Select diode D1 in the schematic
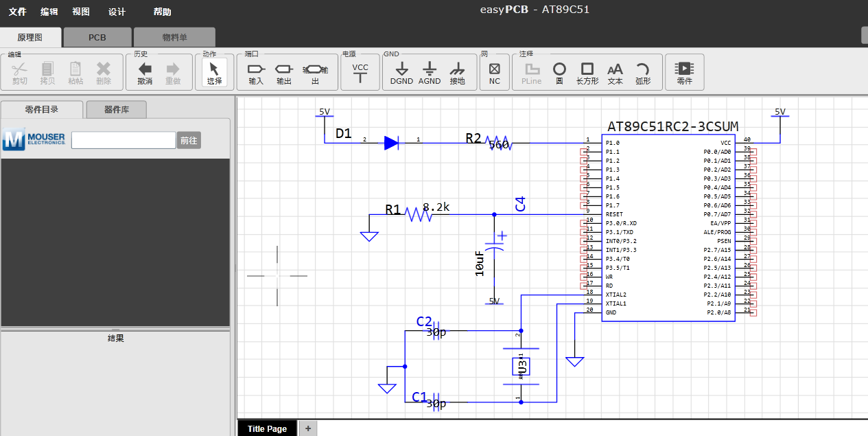Image resolution: width=868 pixels, height=436 pixels. pyautogui.click(x=391, y=143)
